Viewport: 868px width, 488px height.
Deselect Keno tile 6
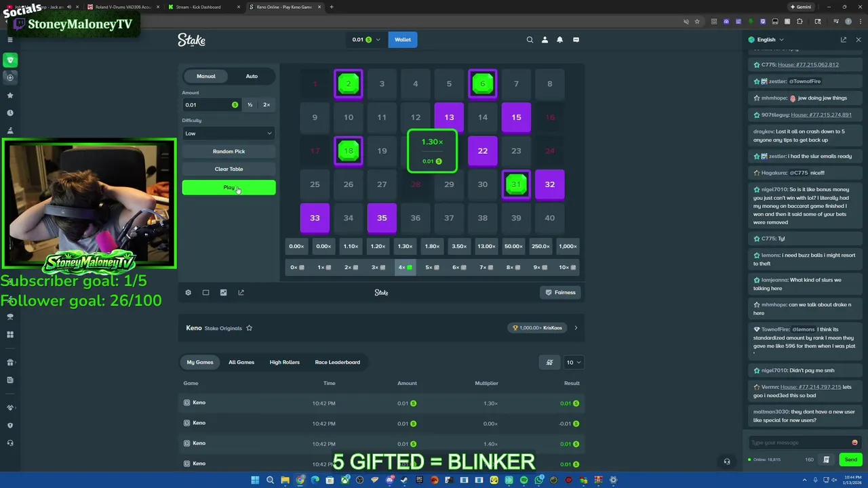point(483,84)
